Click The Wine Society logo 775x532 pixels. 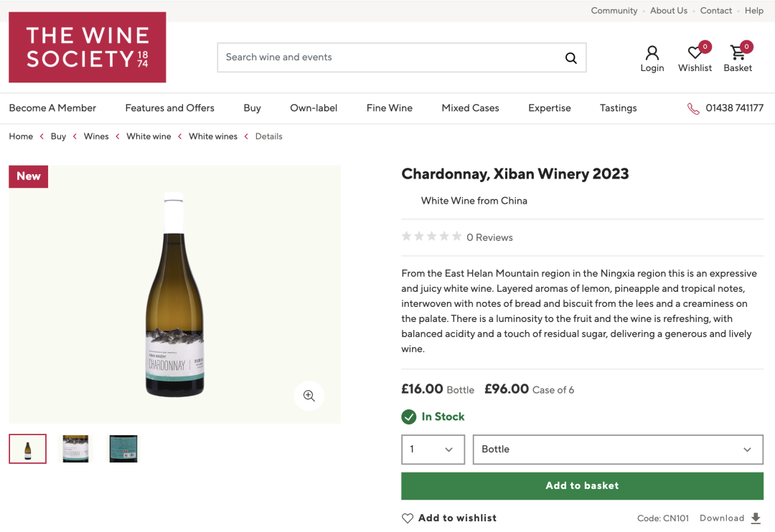[x=88, y=47]
